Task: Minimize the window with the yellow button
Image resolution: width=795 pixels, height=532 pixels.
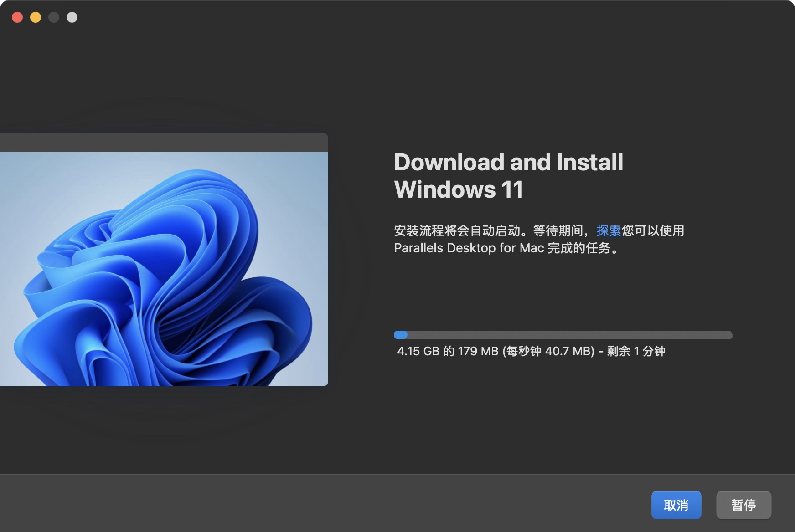Action: (36, 17)
